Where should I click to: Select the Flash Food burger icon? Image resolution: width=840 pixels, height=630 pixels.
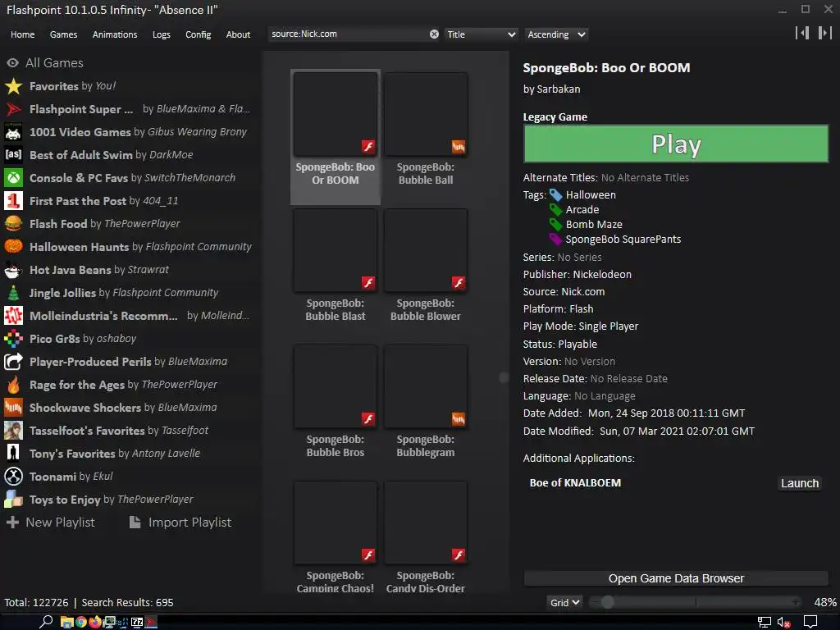(13, 224)
